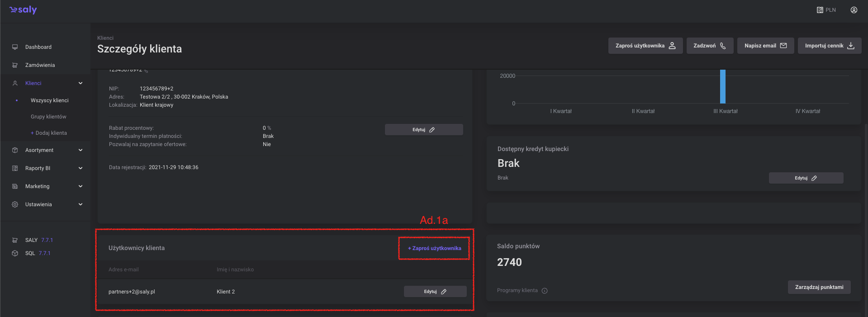This screenshot has width=868, height=317.
Task: Click the saly logo in header
Action: click(23, 10)
